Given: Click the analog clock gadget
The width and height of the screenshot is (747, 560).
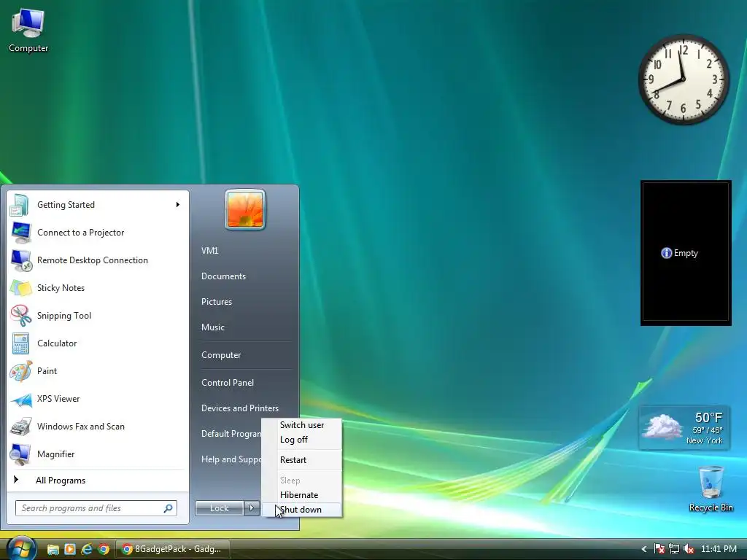Looking at the screenshot, I should pyautogui.click(x=684, y=79).
